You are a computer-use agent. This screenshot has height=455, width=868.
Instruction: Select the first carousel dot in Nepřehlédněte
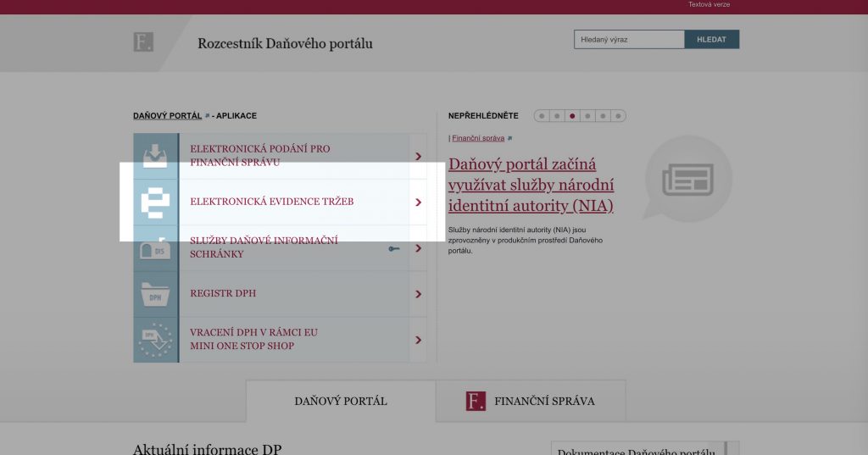[x=542, y=116]
